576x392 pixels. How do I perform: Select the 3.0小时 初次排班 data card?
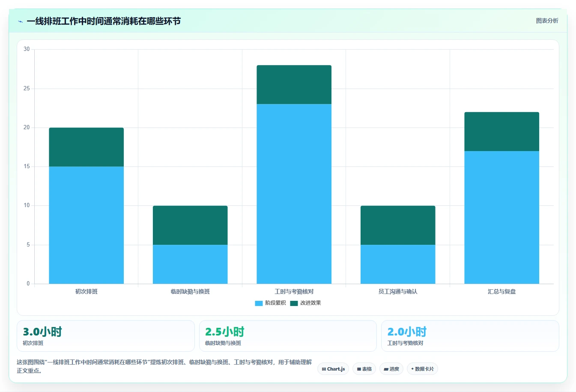point(106,336)
